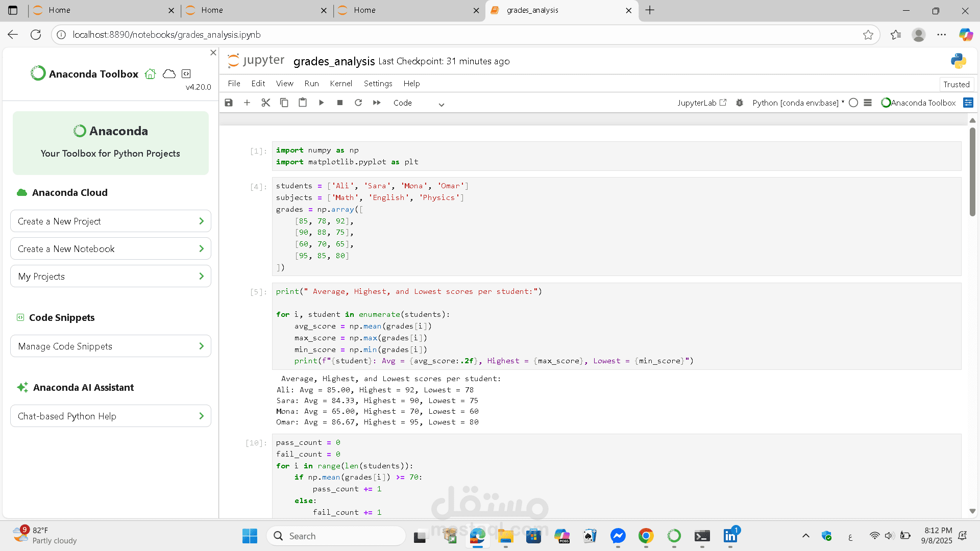Viewport: 980px width, 551px height.
Task: Open the table of contents lines icon
Action: click(868, 103)
